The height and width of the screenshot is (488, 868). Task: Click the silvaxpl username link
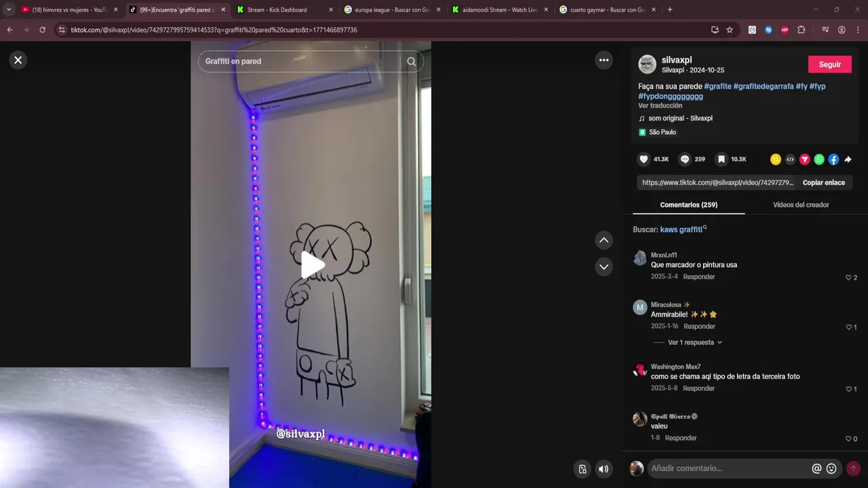coord(677,60)
